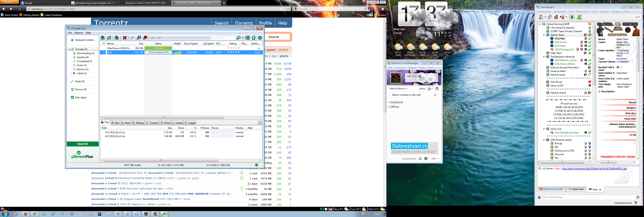Open new Firefox tab with plus button
Image resolution: width=644 pixels, height=217 pixels.
224,3
